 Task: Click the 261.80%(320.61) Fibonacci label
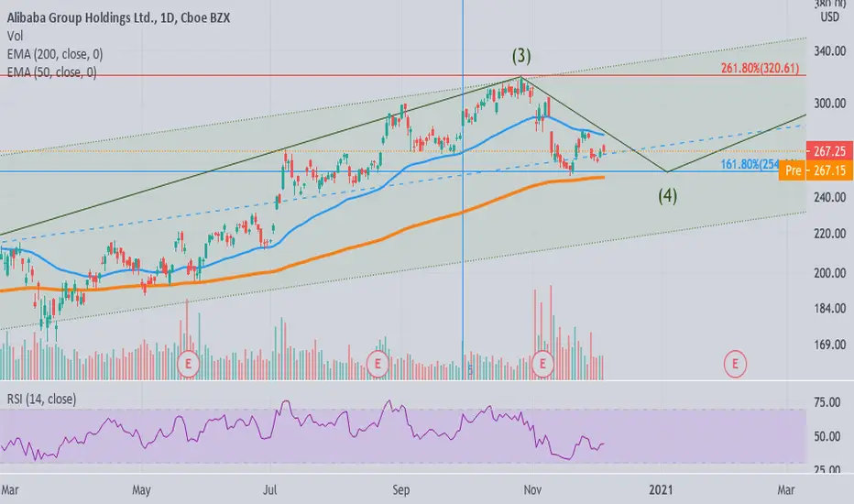[x=761, y=68]
